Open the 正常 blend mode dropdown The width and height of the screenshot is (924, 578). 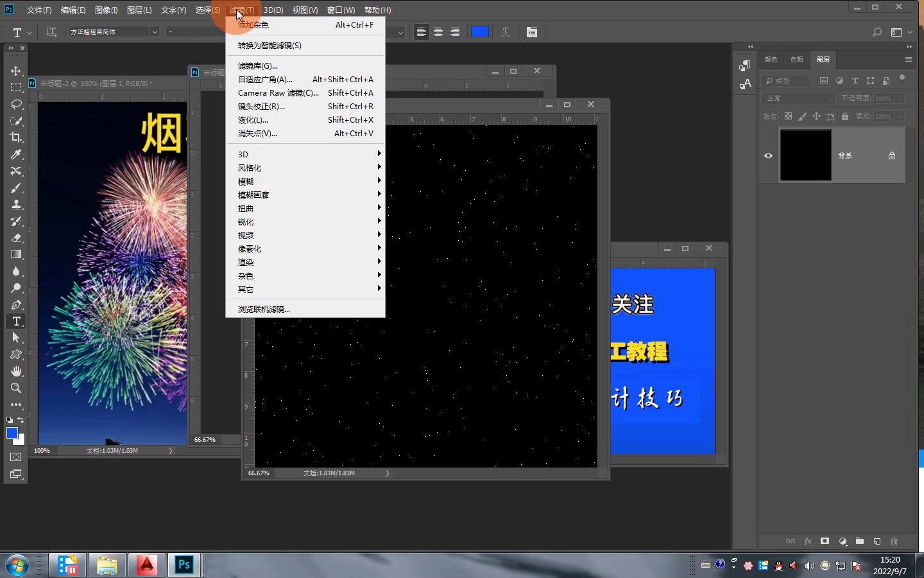click(x=798, y=98)
